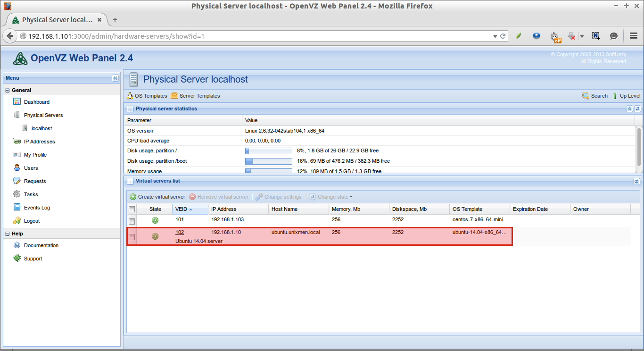Collapse the Menu side panel
This screenshot has height=351, width=644.
tap(115, 78)
